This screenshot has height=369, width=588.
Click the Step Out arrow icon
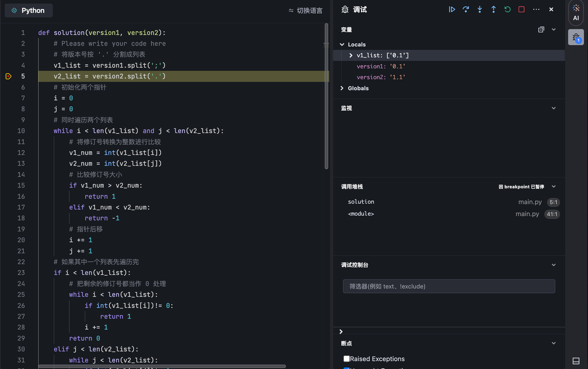[493, 10]
